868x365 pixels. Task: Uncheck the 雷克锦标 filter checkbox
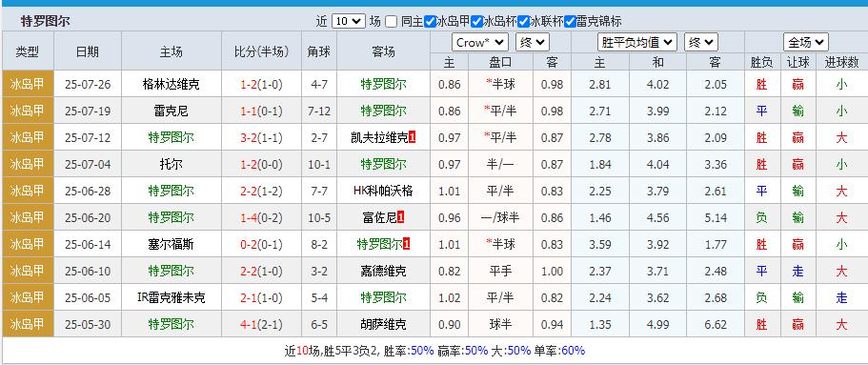570,22
